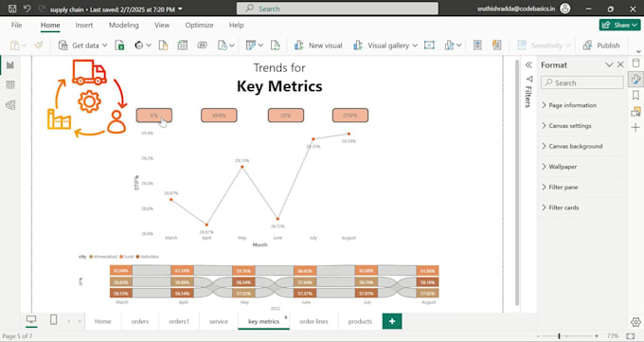Click the Dataverse connector icon
This screenshot has width=644, height=342.
pos(202,45)
